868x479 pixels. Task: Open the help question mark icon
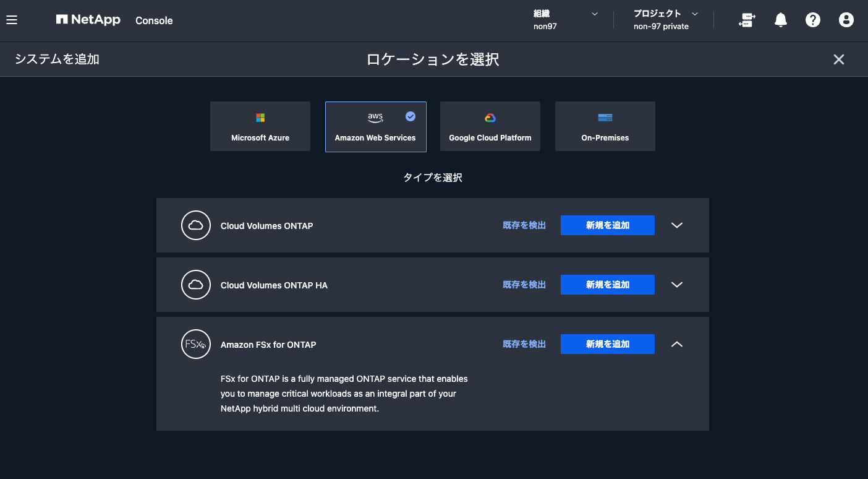tap(813, 20)
